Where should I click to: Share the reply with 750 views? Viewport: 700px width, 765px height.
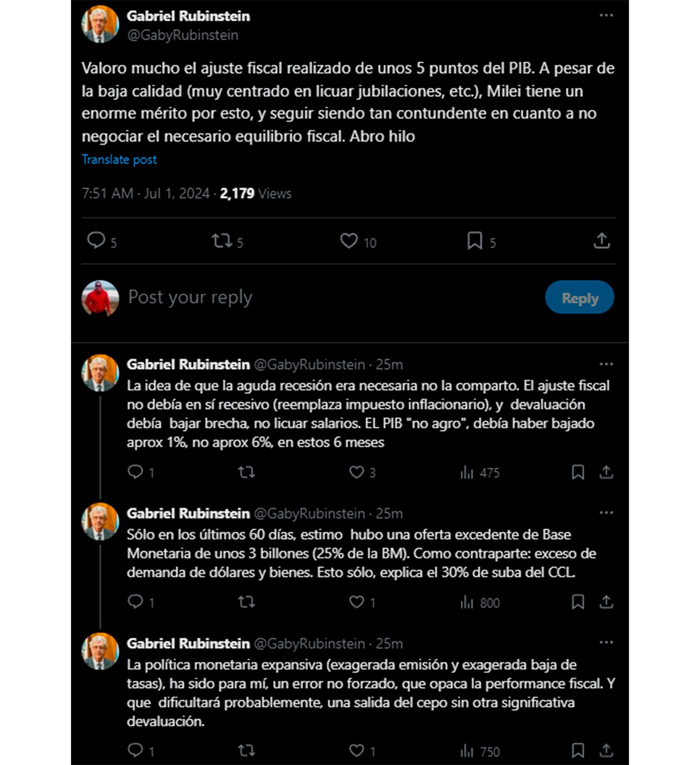pyautogui.click(x=606, y=750)
